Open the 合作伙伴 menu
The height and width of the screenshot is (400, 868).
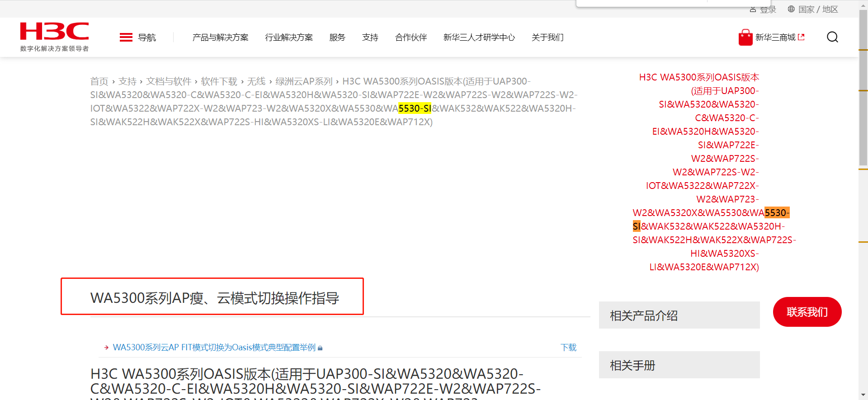[x=411, y=38]
